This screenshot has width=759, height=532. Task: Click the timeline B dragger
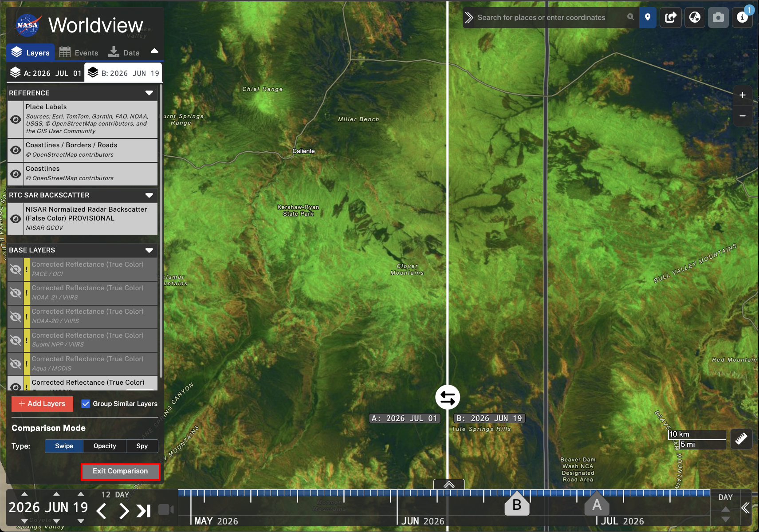[x=517, y=504]
